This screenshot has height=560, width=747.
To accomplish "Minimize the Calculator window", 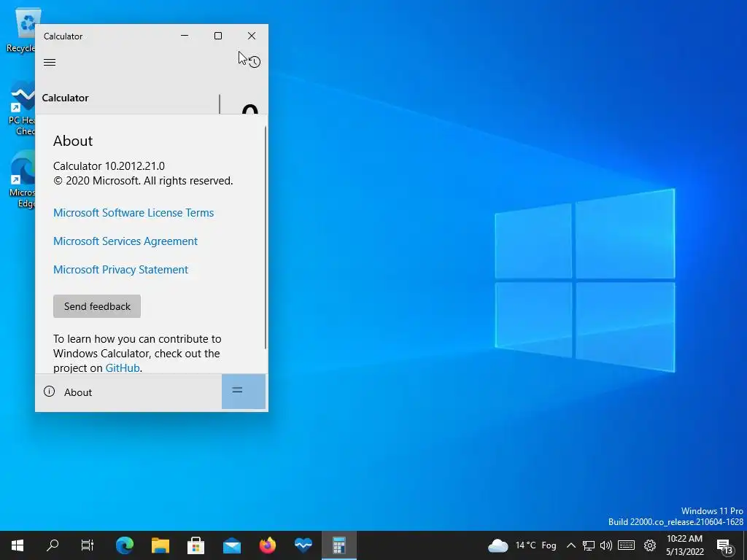I will [x=185, y=36].
